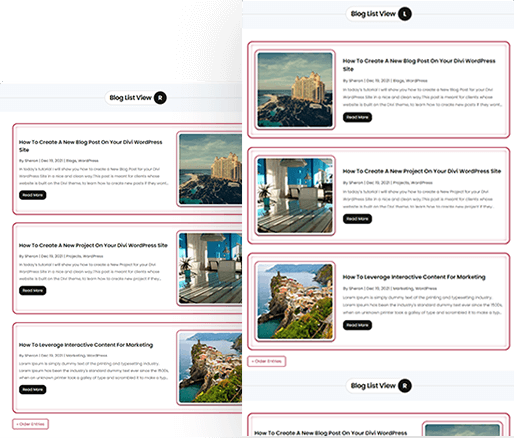Click Read More beside right page's cliff village image

357,325
